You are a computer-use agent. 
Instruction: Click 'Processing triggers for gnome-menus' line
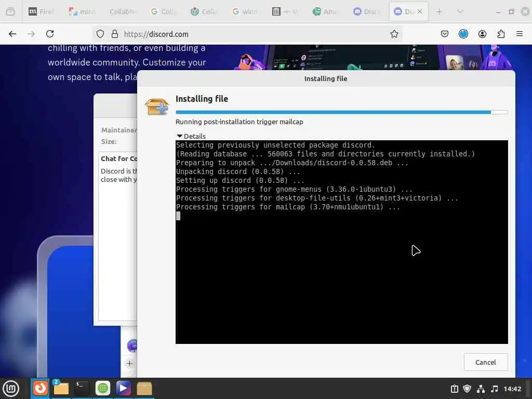pos(294,189)
